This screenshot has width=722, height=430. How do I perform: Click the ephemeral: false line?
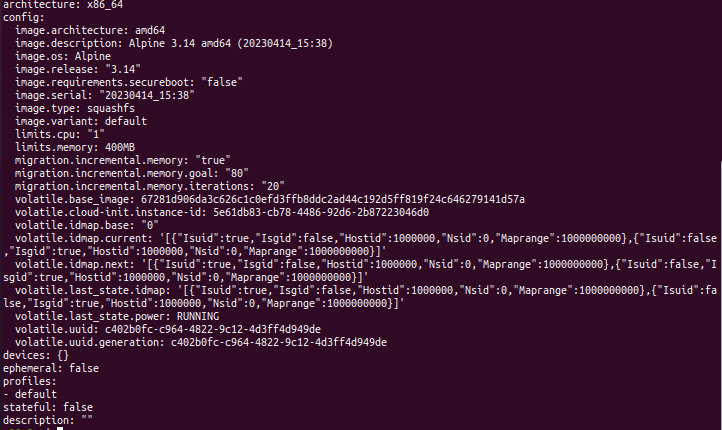[x=51, y=368]
